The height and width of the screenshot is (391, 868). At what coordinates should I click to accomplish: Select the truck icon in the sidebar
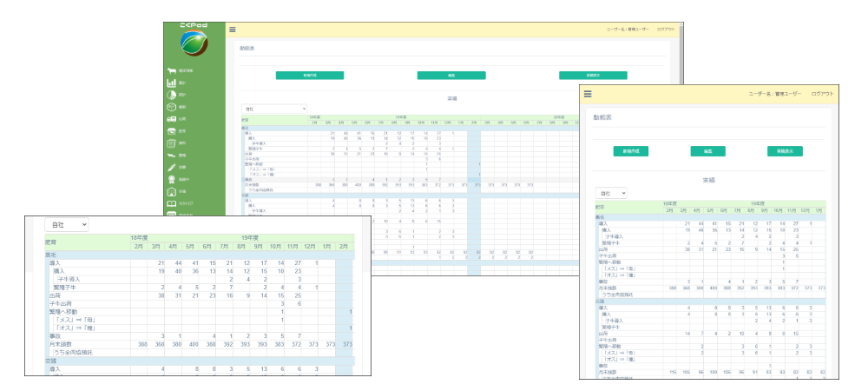click(x=171, y=119)
